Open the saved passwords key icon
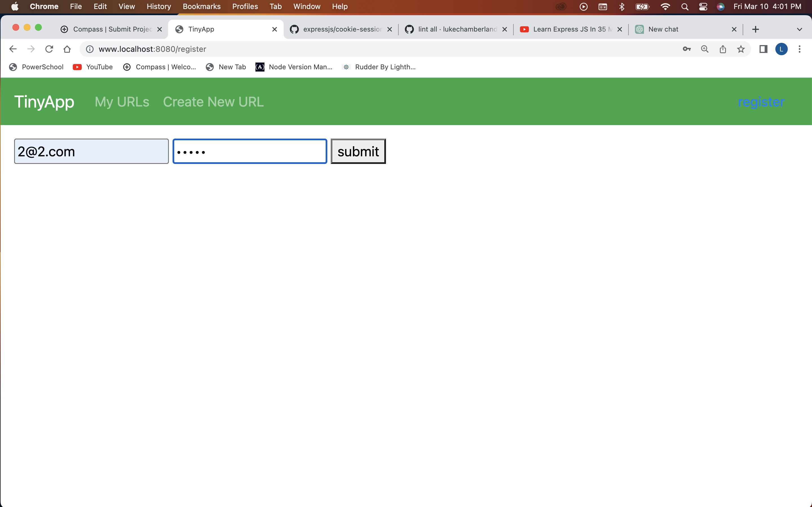Screen dimensions: 812x507 pos(687,49)
